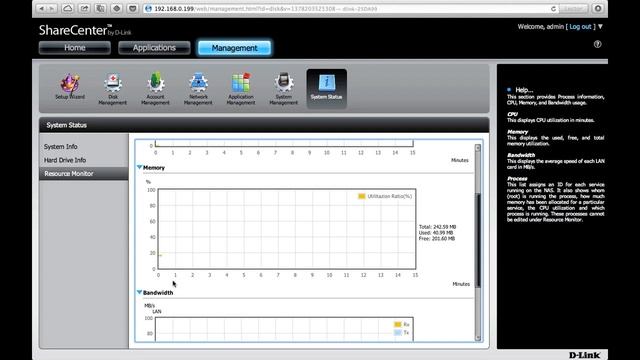The height and width of the screenshot is (360, 640).
Task: Click the browser forward arrow
Action: tap(52, 8)
